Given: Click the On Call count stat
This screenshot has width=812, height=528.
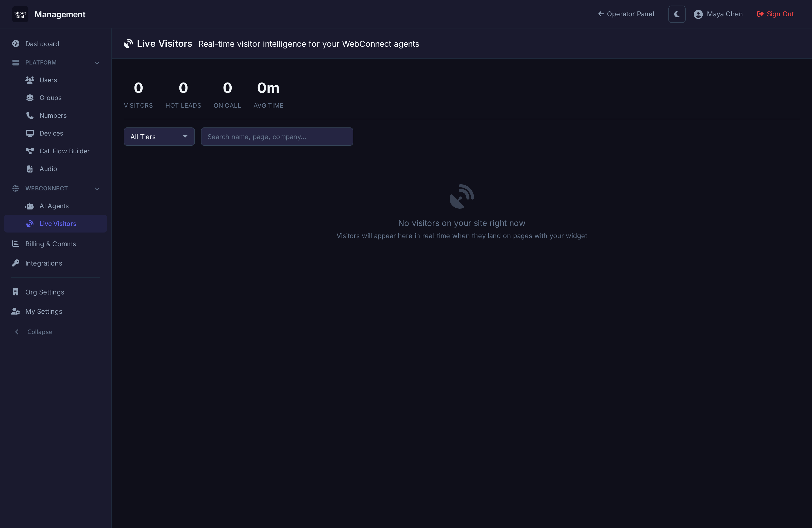Looking at the screenshot, I should (x=227, y=94).
